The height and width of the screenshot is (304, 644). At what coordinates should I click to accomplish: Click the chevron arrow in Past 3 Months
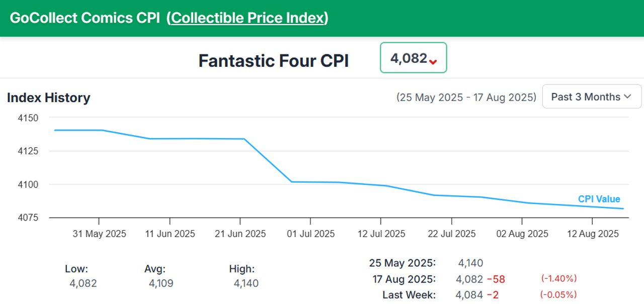pyautogui.click(x=627, y=97)
